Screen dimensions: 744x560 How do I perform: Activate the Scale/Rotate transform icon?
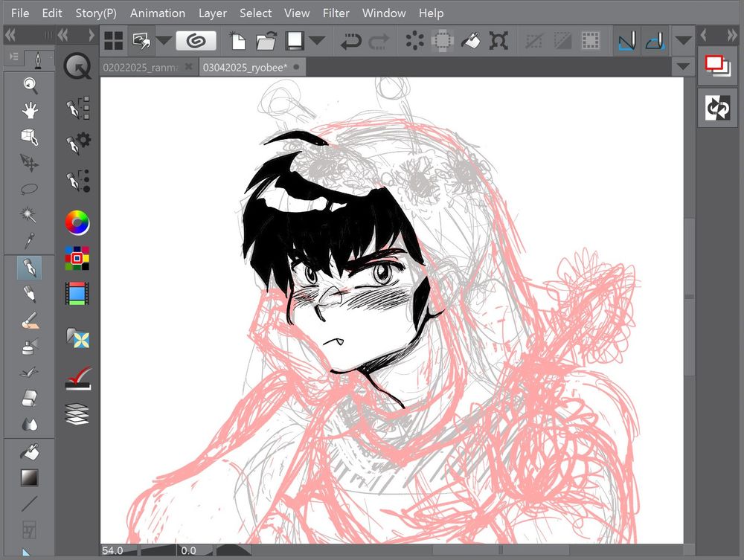tap(498, 41)
